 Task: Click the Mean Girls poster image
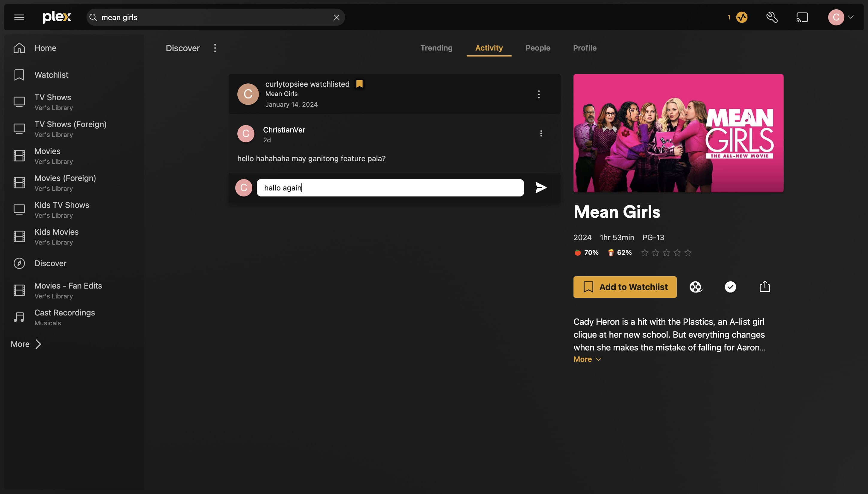[x=678, y=133]
